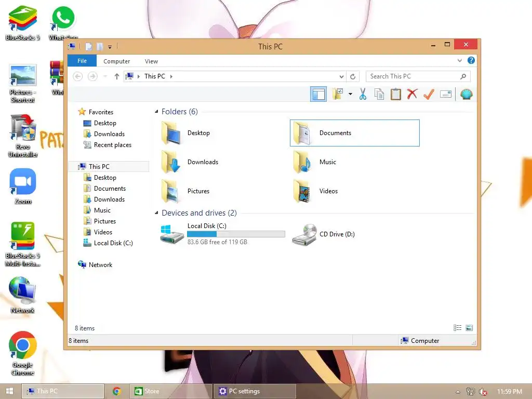
Task: Click Google Chrome icon on taskbar
Action: tap(117, 391)
